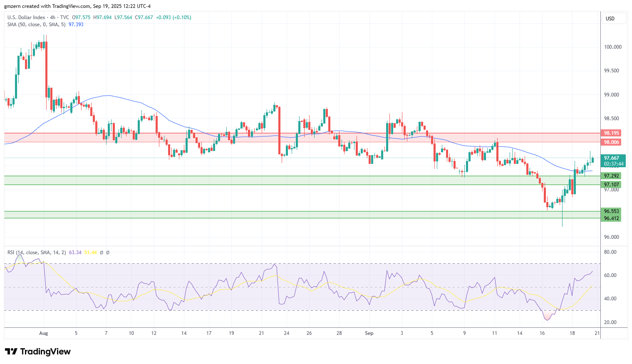Click the green 97.107 support label
Viewport: 632px width, 364px height.
612,185
